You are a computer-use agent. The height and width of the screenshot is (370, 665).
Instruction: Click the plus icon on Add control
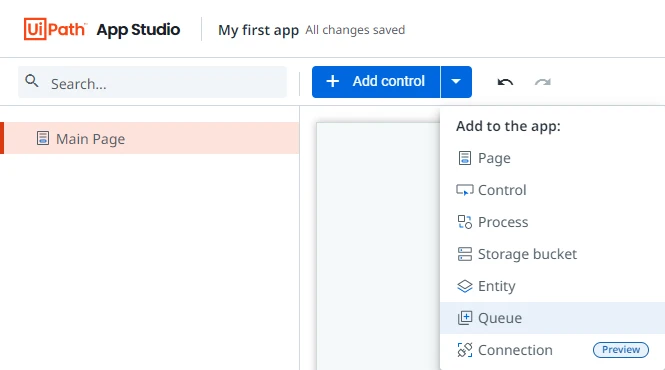point(332,81)
